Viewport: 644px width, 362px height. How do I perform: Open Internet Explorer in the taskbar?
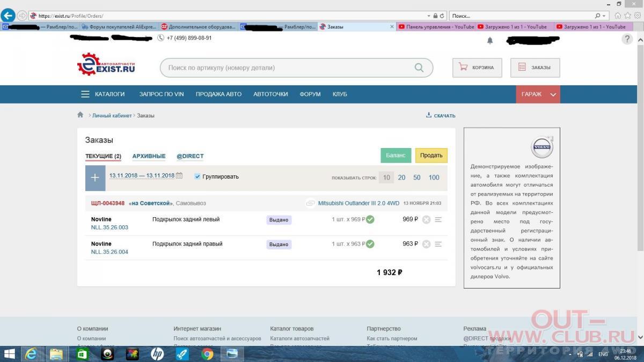(x=32, y=354)
